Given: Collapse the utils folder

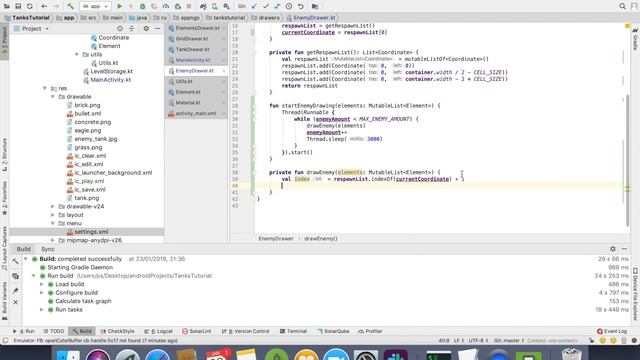Looking at the screenshot, I should coord(77,54).
